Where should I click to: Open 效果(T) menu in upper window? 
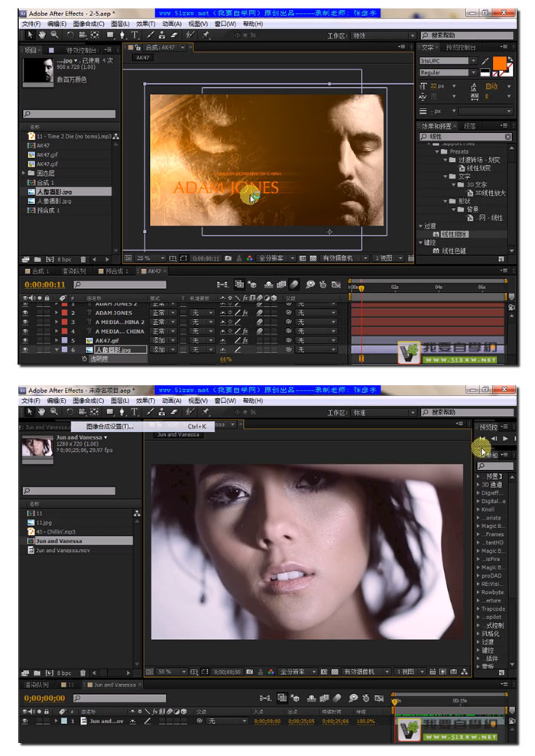[x=145, y=24]
